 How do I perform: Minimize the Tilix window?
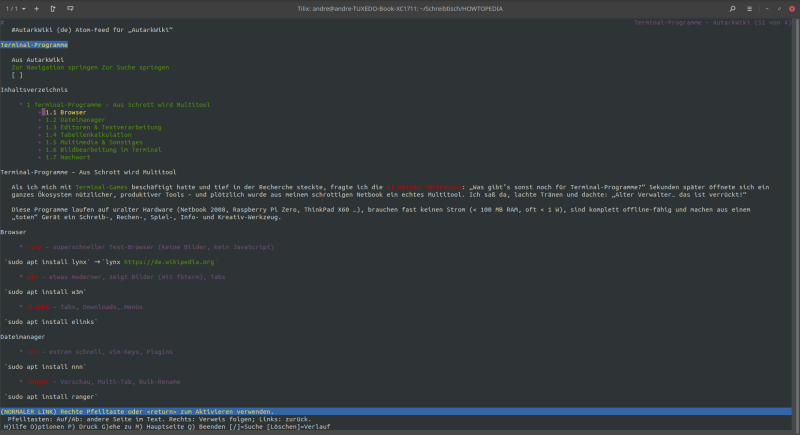coord(767,9)
